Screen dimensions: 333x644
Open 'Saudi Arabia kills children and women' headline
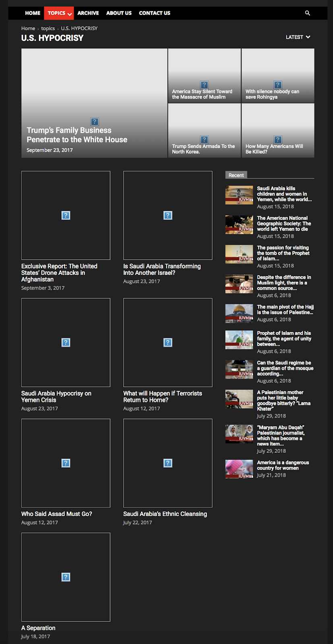point(284,194)
